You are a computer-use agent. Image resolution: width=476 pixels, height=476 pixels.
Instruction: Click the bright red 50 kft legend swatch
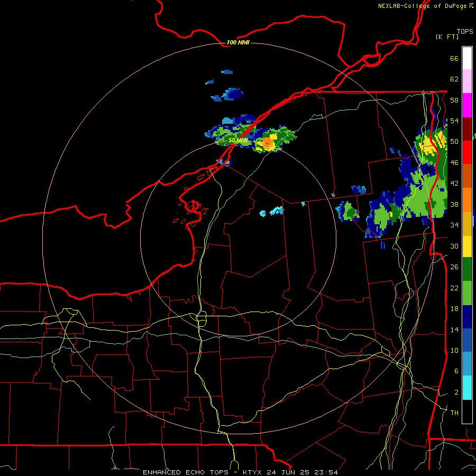tap(467, 152)
